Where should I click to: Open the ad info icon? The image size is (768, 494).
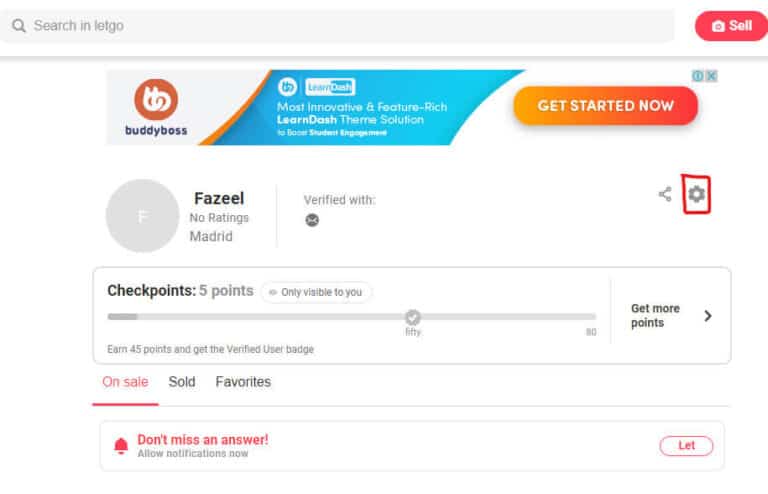[698, 76]
